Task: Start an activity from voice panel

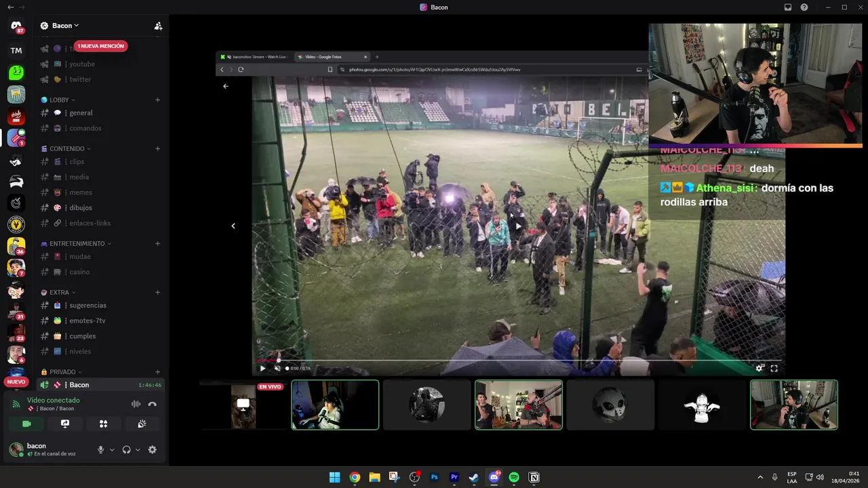Action: [104, 424]
